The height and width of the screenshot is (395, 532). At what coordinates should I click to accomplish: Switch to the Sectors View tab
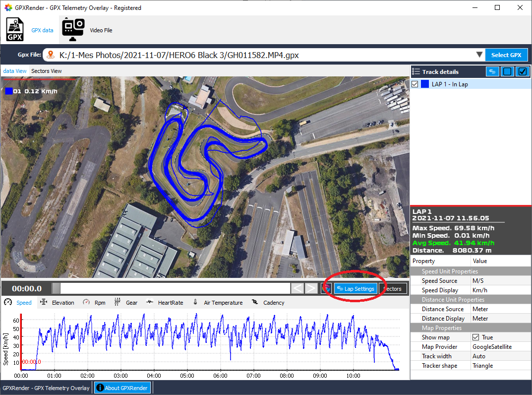[x=46, y=71]
